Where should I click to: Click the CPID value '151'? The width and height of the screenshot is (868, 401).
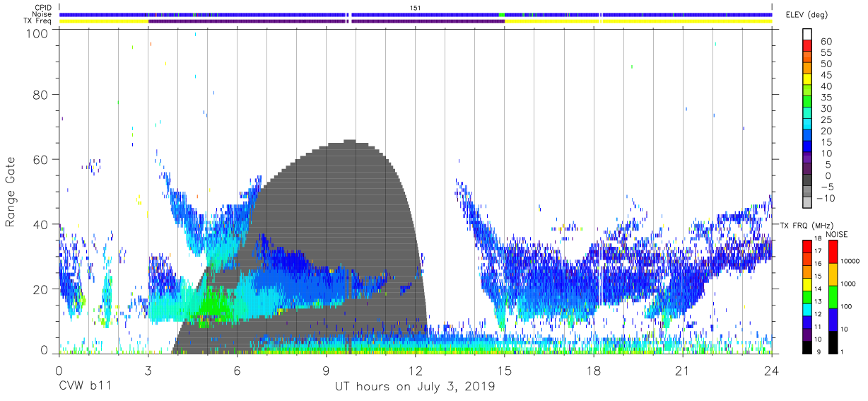(416, 7)
